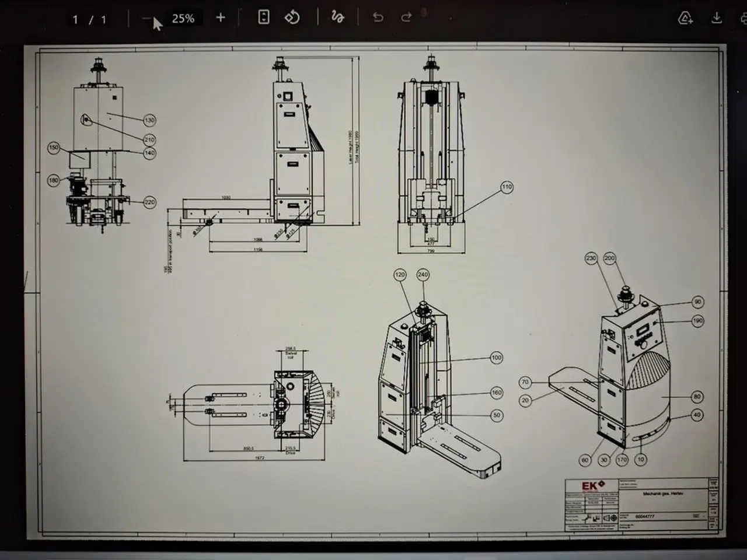Click balloon 100 on the mast assembly
Image resolution: width=747 pixels, height=560 pixels.
pos(496,358)
